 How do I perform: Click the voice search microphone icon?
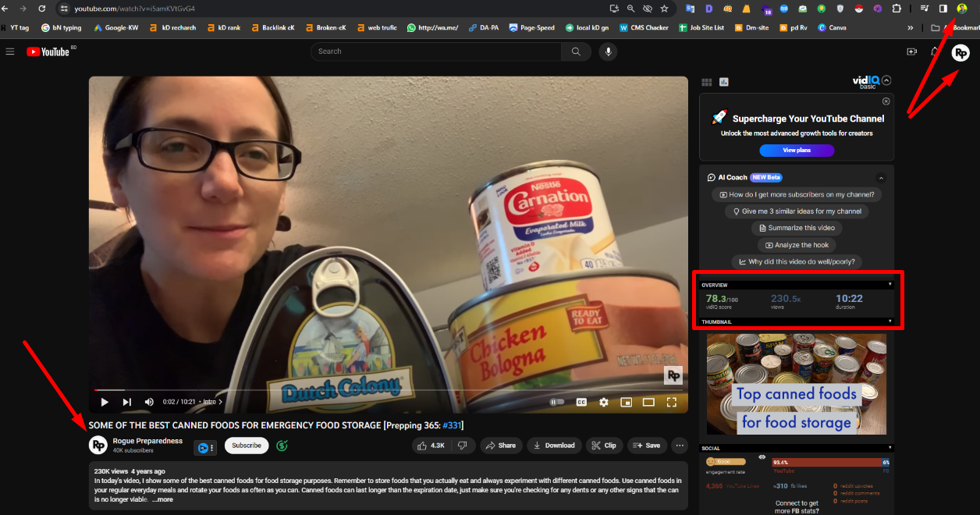(x=608, y=51)
